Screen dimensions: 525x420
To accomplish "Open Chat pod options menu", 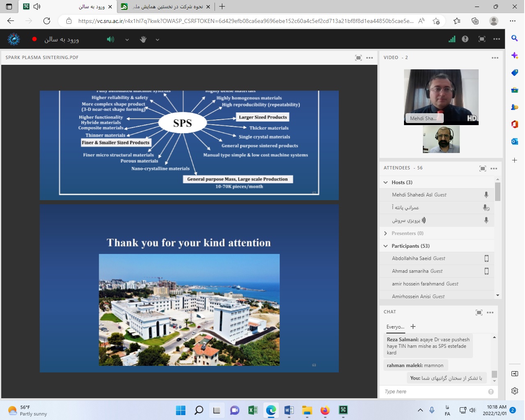I will click(490, 313).
